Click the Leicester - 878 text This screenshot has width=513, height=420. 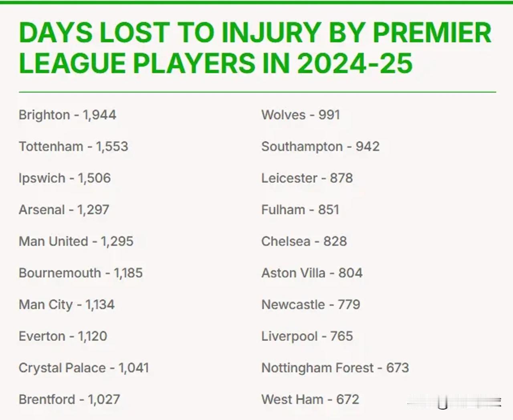(307, 178)
